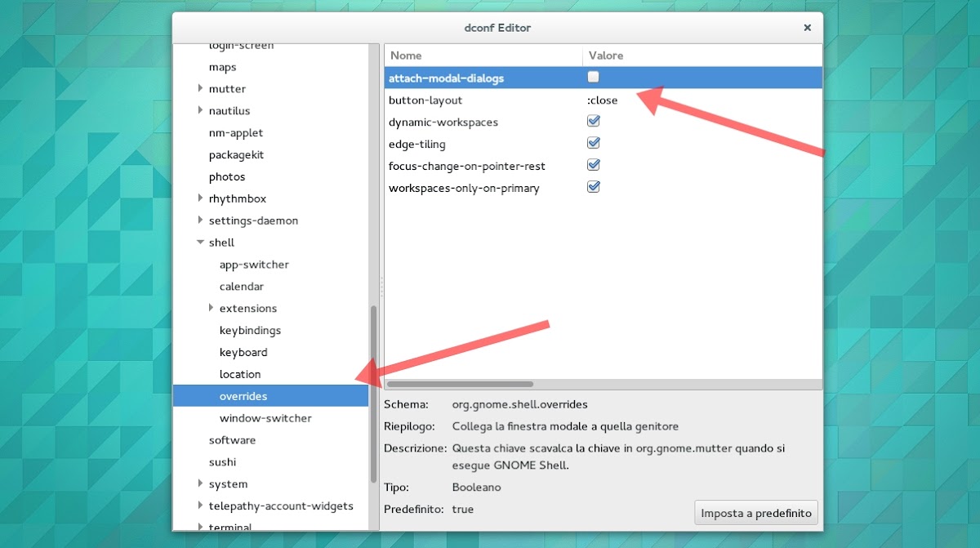Toggle the attach-modal-dialogs checkbox
Viewport: 980px width, 548px height.
pyautogui.click(x=594, y=78)
